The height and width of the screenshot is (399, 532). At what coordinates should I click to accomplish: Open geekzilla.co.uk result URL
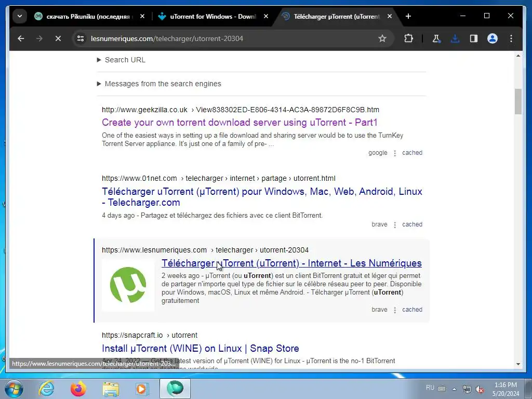point(241,110)
